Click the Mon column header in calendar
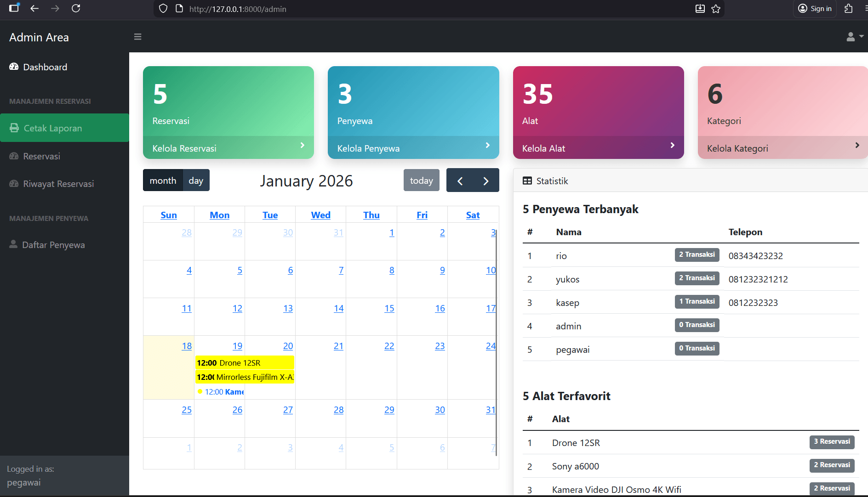Screen dimensions: 868x497 coord(219,215)
